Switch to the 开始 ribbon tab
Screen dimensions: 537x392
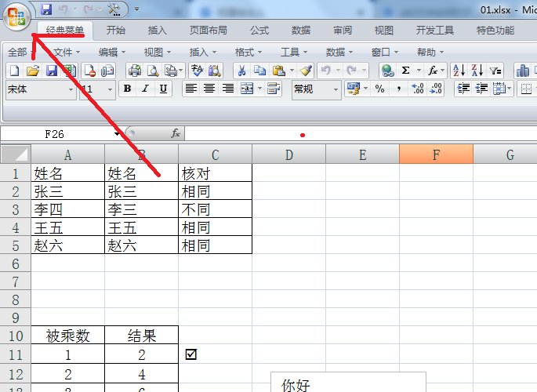pos(116,30)
